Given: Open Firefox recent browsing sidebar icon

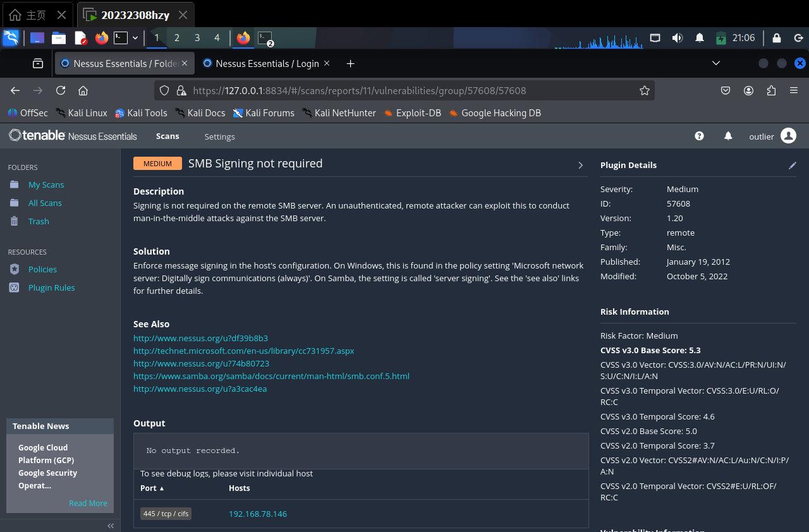Looking at the screenshot, I should (x=38, y=63).
